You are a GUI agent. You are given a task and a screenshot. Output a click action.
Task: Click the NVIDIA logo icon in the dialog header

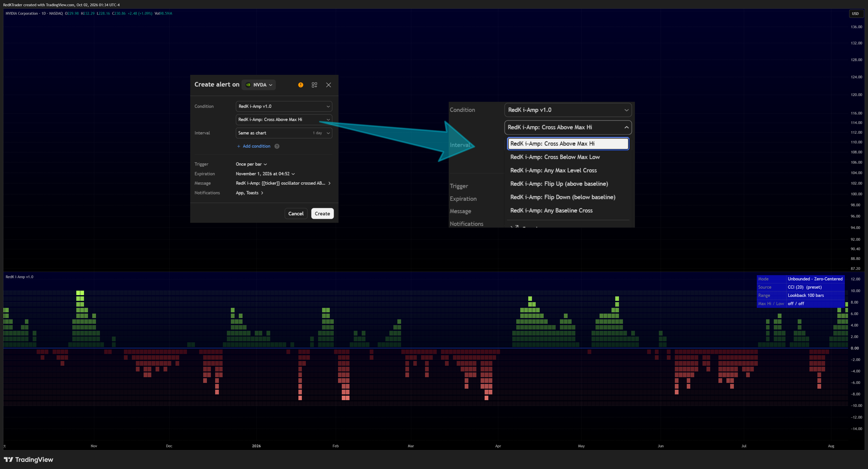[x=248, y=85]
